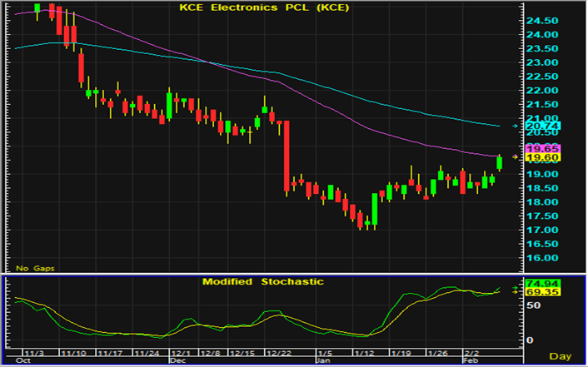Click the large red candle at 12/22

[286, 156]
